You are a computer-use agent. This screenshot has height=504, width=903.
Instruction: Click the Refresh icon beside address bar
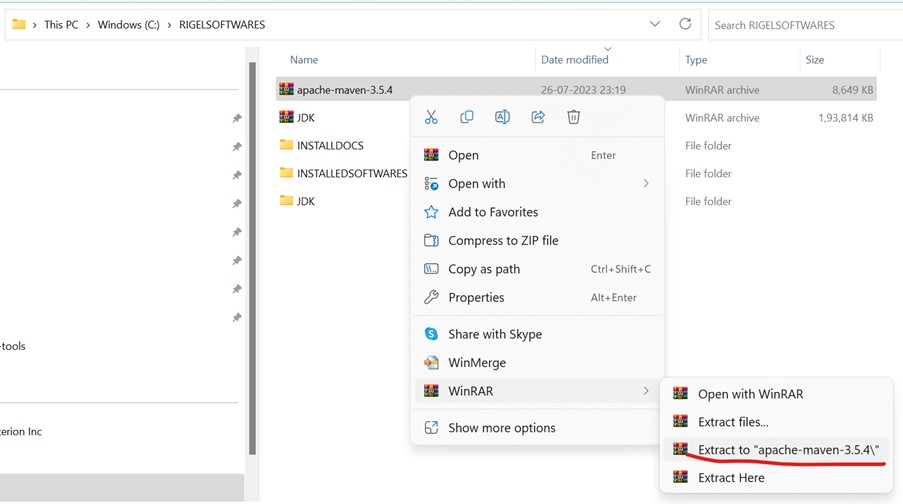click(x=685, y=24)
